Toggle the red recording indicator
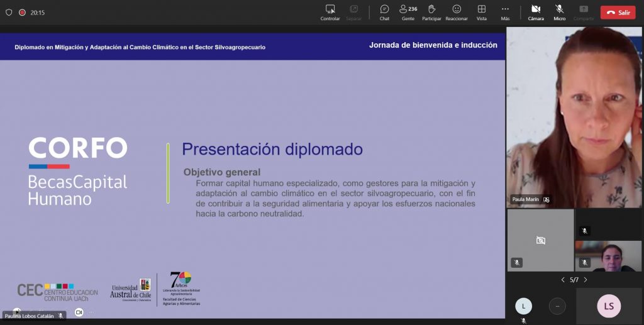The height and width of the screenshot is (325, 644). (x=22, y=13)
